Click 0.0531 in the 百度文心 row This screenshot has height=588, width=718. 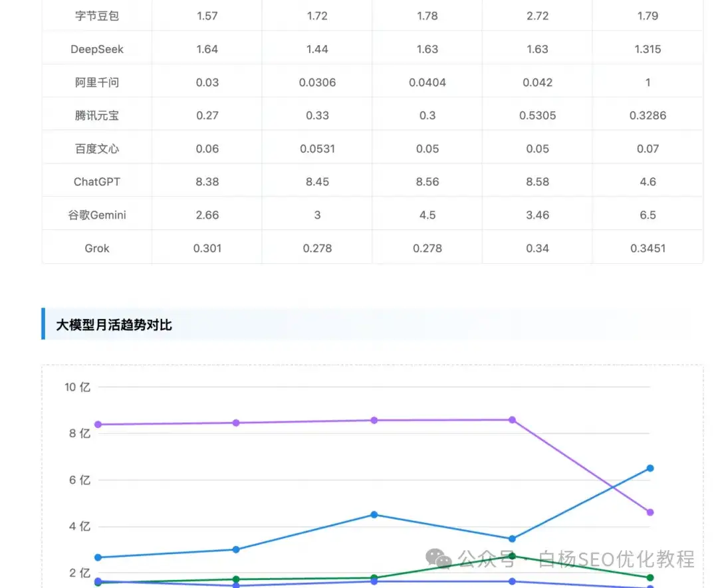317,149
